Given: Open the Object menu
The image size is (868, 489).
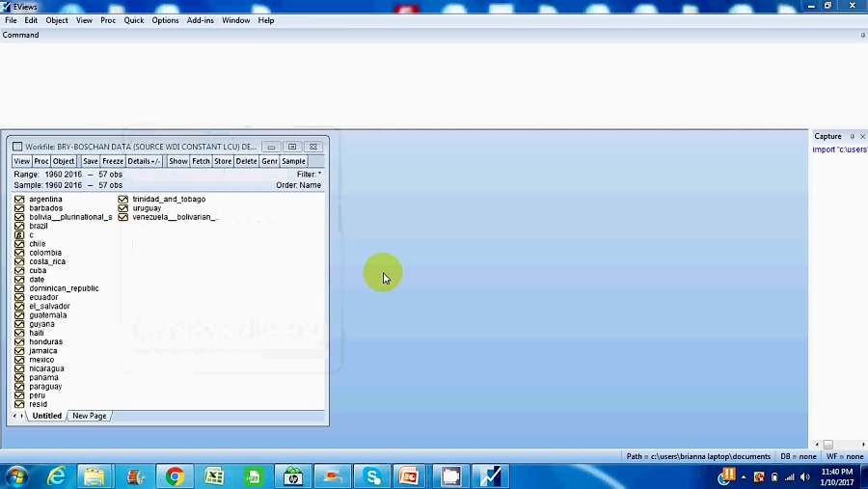Looking at the screenshot, I should pos(57,20).
